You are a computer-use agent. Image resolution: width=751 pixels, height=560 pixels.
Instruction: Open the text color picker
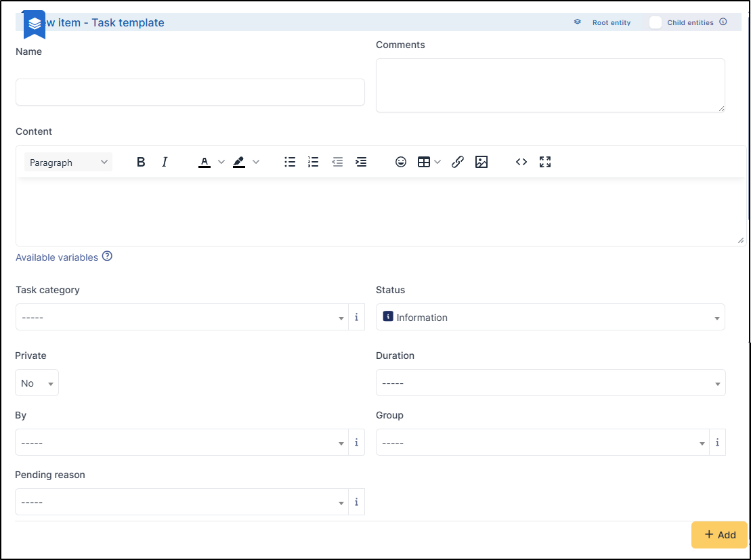pos(205,162)
